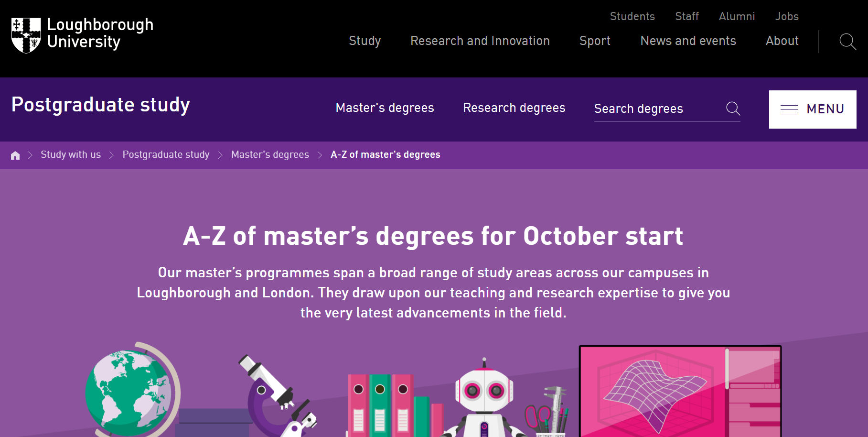Click the Students link at top
Viewport: 868px width, 437px height.
pos(632,16)
